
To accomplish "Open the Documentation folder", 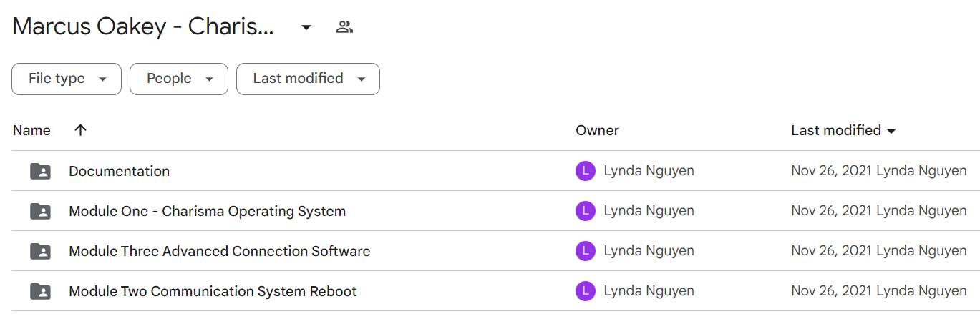I will (119, 171).
